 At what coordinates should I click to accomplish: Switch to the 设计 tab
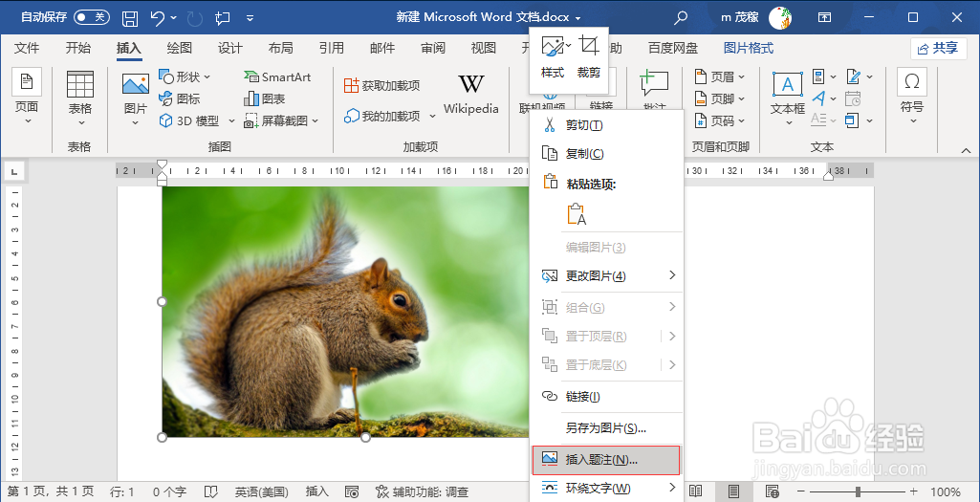[230, 48]
